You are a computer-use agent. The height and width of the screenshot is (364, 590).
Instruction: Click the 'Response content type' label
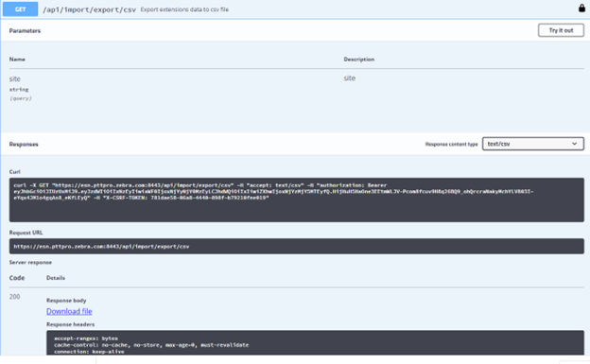pos(452,144)
